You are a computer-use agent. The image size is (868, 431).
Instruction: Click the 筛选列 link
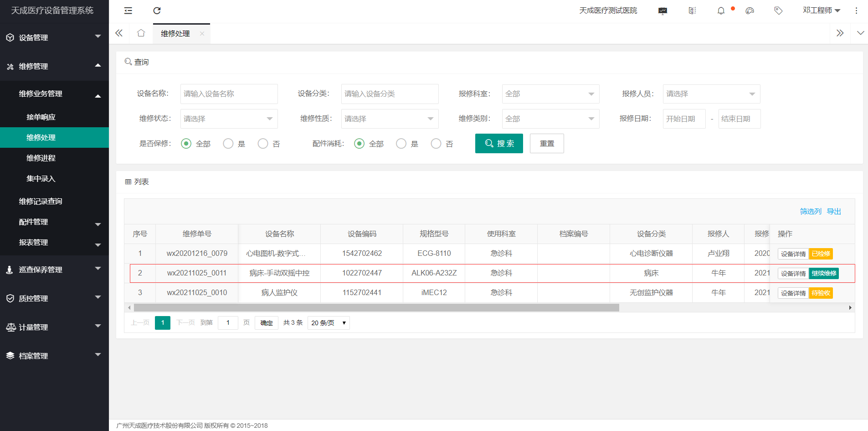(x=811, y=211)
